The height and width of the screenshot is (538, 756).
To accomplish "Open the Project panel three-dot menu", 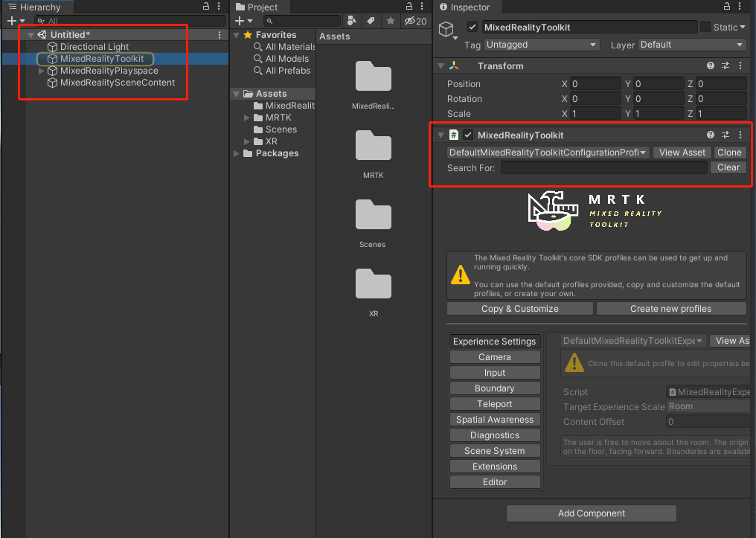I will click(x=422, y=6).
